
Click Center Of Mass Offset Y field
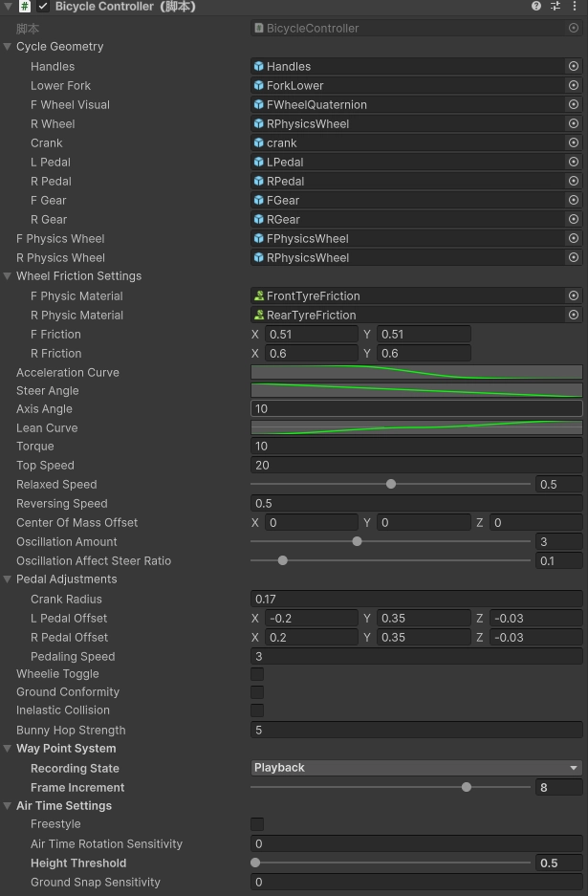[424, 522]
